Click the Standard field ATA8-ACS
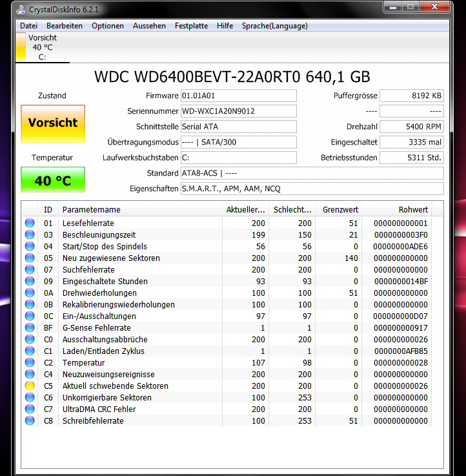466x476 pixels. 312,173
